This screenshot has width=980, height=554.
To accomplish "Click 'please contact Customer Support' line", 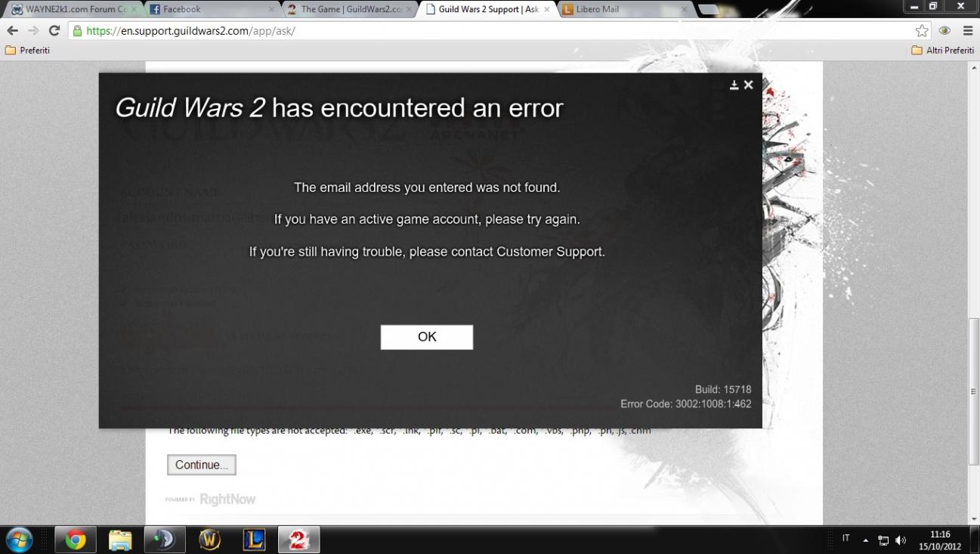I will click(x=427, y=252).
